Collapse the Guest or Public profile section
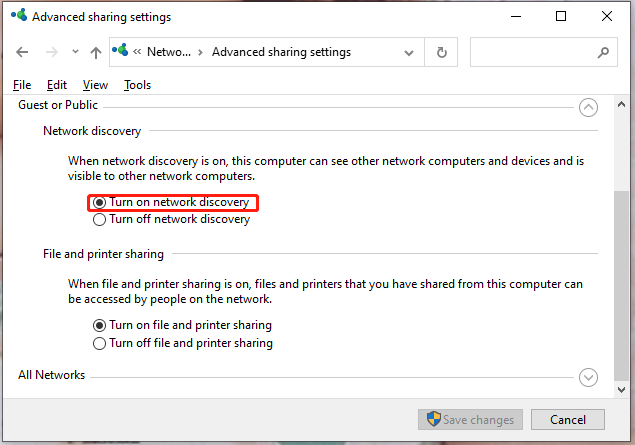 click(588, 108)
